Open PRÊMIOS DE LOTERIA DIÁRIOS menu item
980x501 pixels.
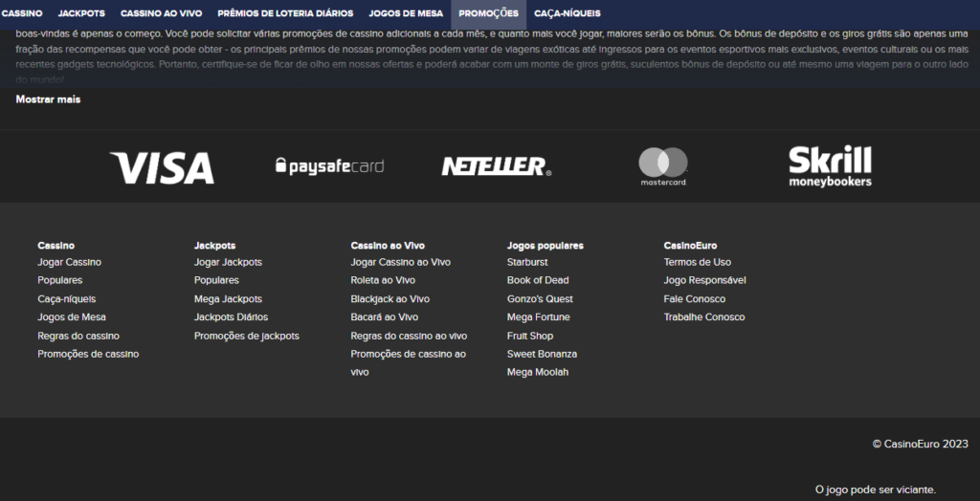click(285, 13)
